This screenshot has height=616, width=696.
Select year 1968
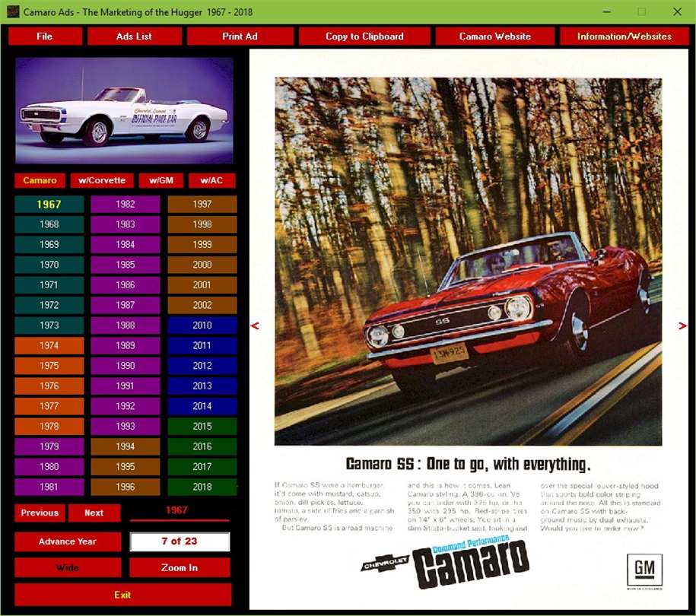tap(49, 224)
